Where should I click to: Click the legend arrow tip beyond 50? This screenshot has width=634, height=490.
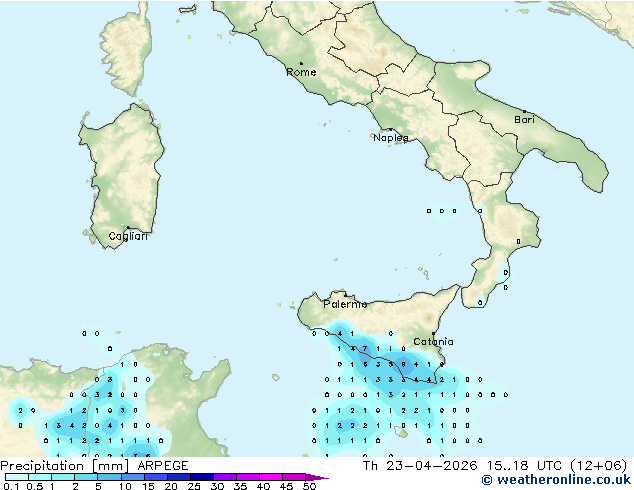click(317, 477)
